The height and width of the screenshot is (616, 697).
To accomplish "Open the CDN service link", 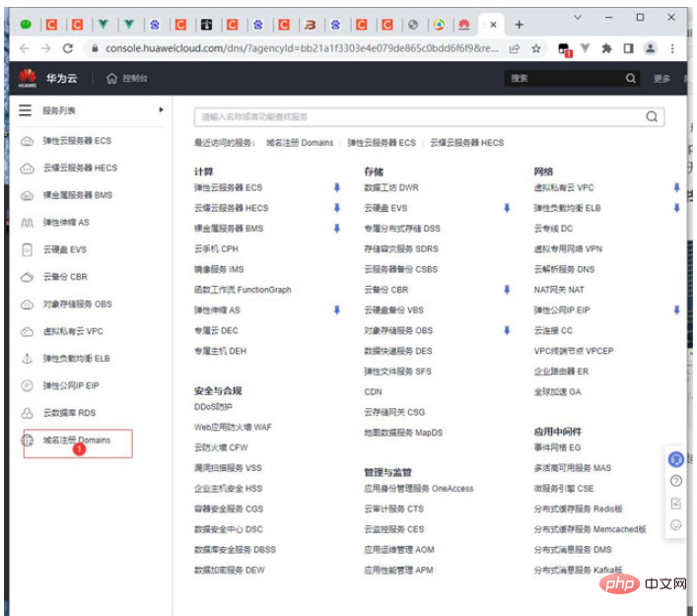I will point(373,391).
